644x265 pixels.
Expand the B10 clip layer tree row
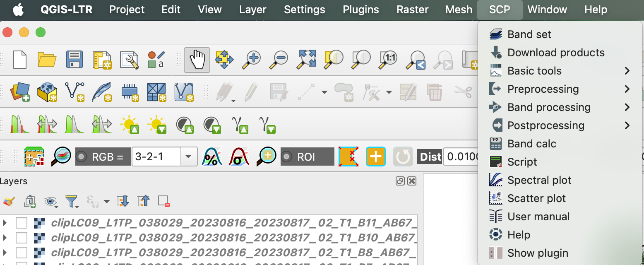tap(5, 238)
